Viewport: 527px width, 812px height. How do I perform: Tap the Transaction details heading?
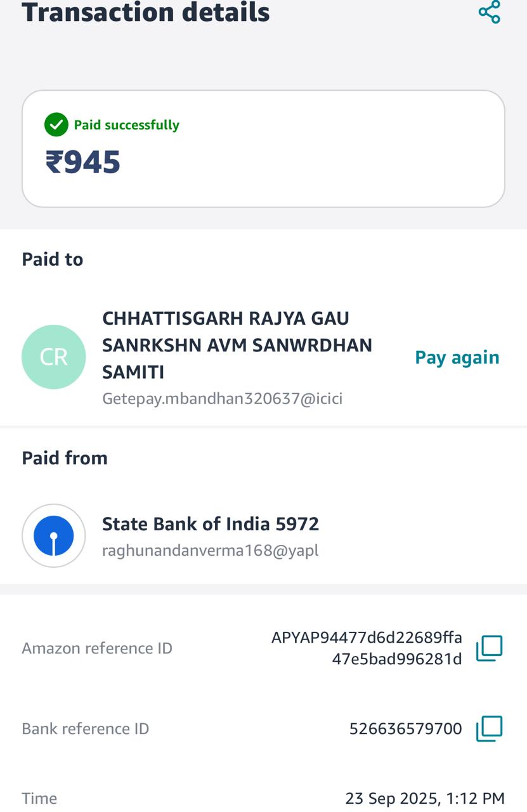(x=146, y=12)
